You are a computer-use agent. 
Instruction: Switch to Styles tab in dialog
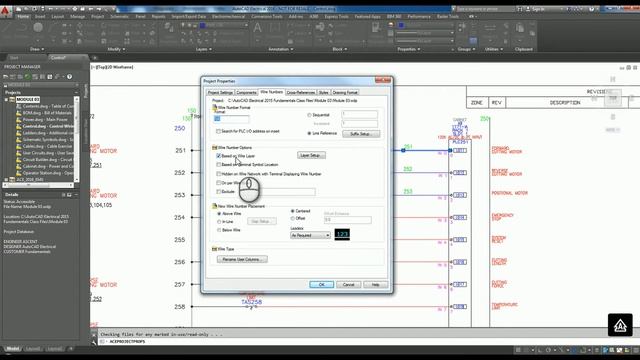tap(324, 93)
